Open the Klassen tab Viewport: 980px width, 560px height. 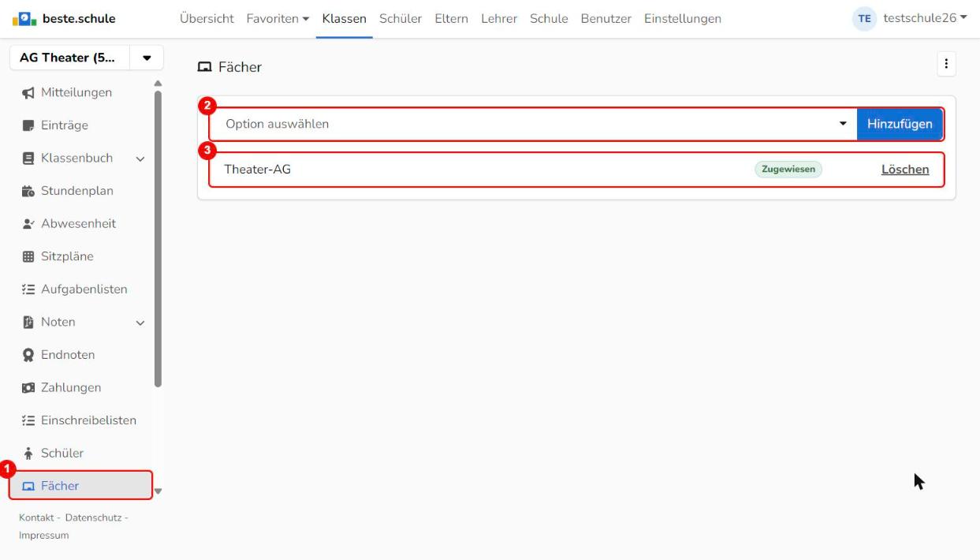click(x=345, y=19)
